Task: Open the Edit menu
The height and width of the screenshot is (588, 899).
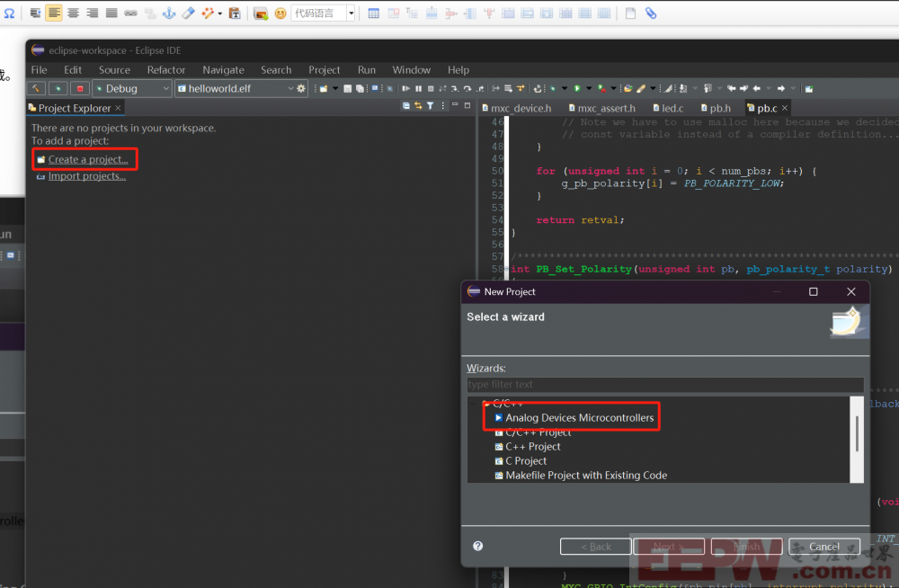Action: point(73,69)
